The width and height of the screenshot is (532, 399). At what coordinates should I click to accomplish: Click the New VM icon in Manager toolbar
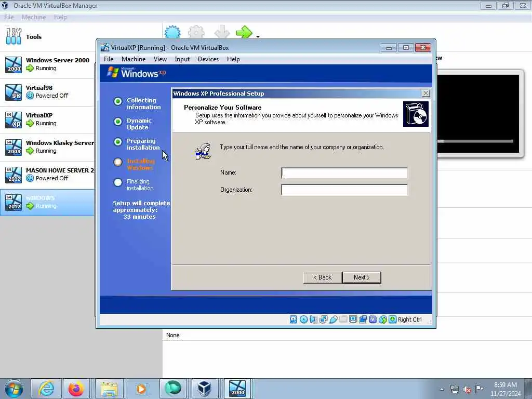click(x=172, y=32)
